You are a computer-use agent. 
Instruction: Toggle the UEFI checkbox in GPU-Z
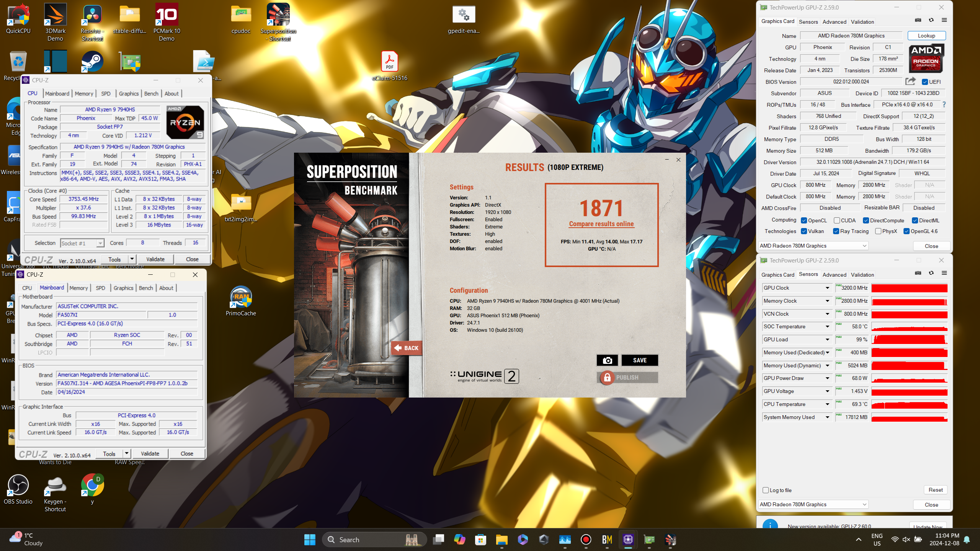tap(925, 82)
